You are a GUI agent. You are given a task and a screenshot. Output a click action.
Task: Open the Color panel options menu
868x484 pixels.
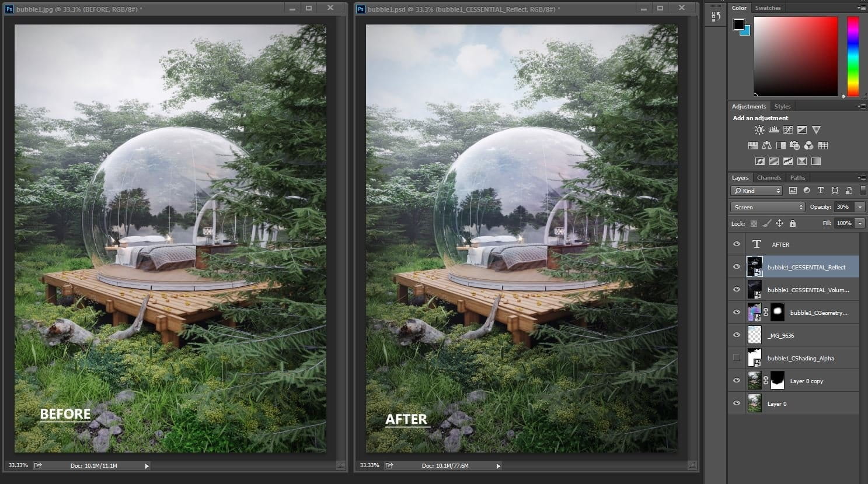pyautogui.click(x=862, y=8)
